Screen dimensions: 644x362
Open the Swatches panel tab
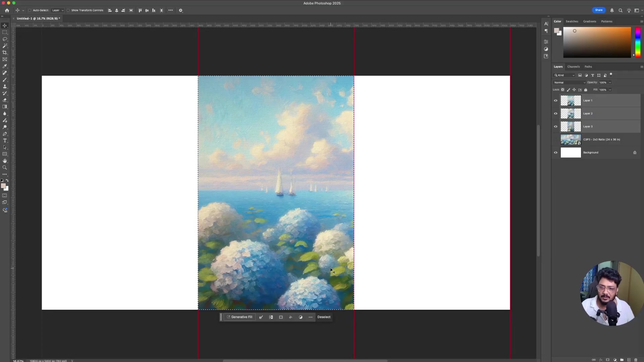click(x=572, y=21)
